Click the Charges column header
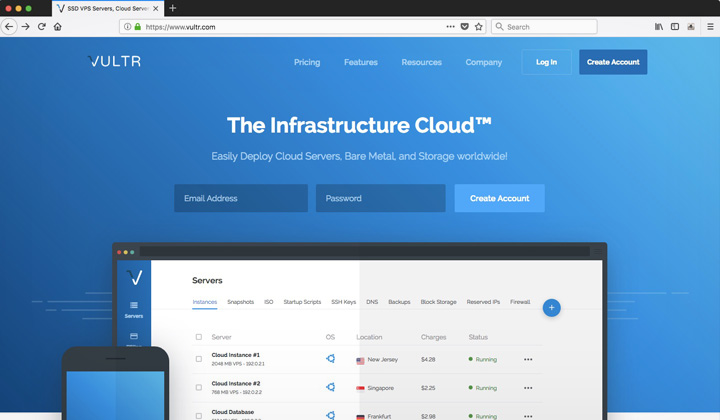Screen dimensions: 720x420 point(433,337)
